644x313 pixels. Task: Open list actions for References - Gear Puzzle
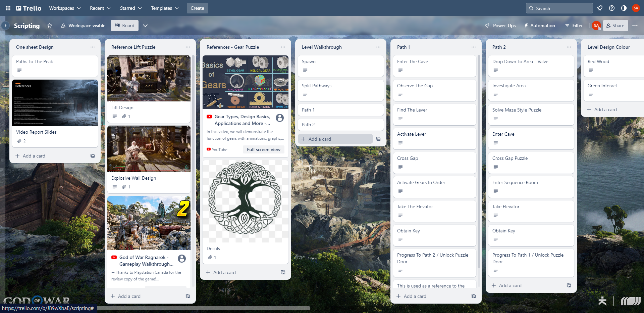[x=283, y=47]
